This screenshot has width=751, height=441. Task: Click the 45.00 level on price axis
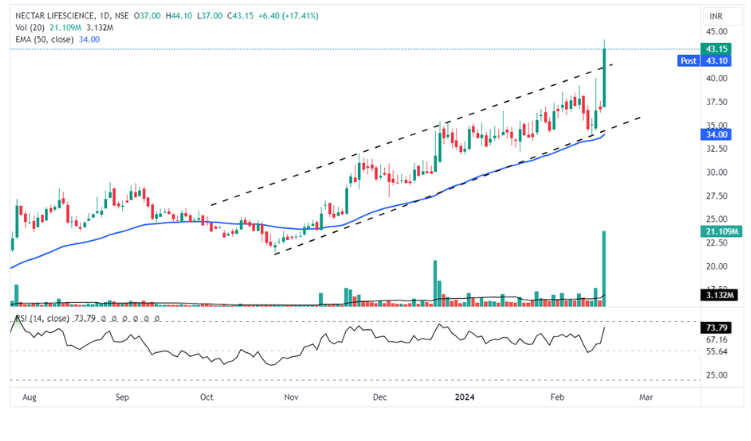coord(716,30)
